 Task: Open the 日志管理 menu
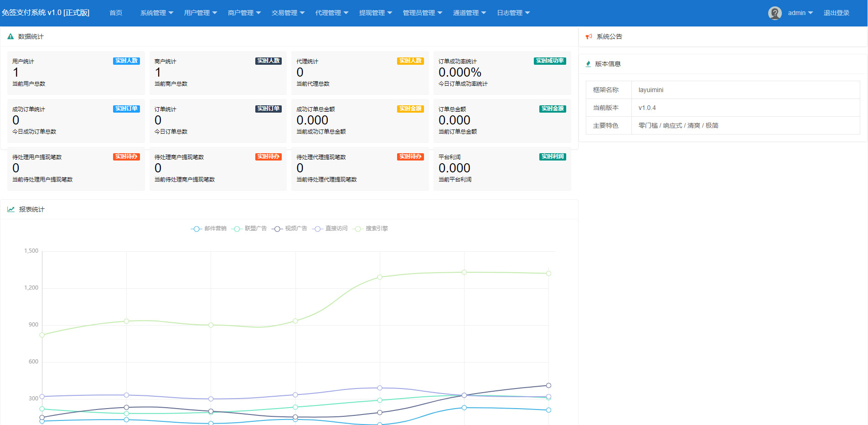coord(513,13)
